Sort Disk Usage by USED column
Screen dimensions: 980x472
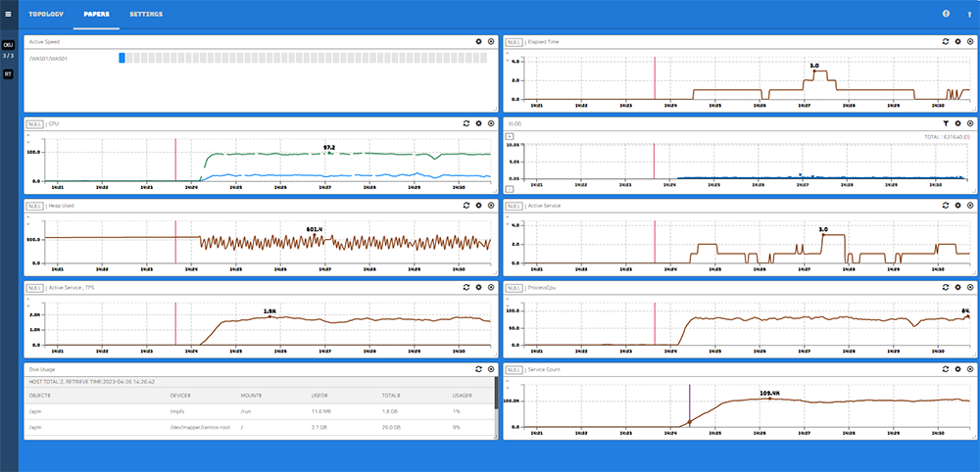click(x=320, y=396)
